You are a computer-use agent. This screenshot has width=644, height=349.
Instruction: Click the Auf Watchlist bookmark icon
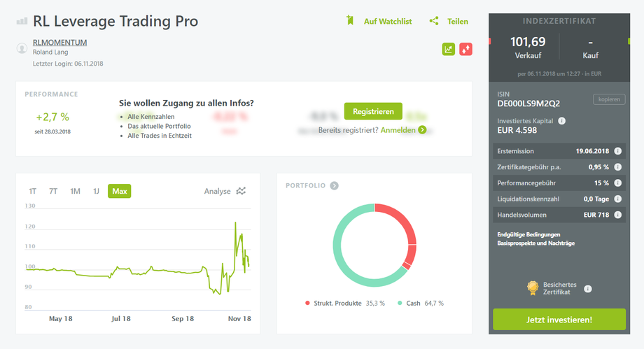click(350, 21)
